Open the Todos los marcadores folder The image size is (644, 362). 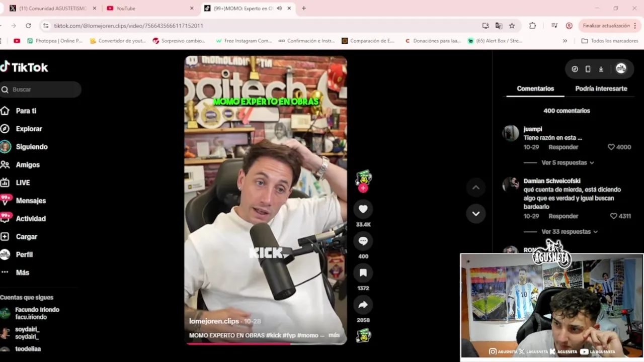tap(610, 41)
